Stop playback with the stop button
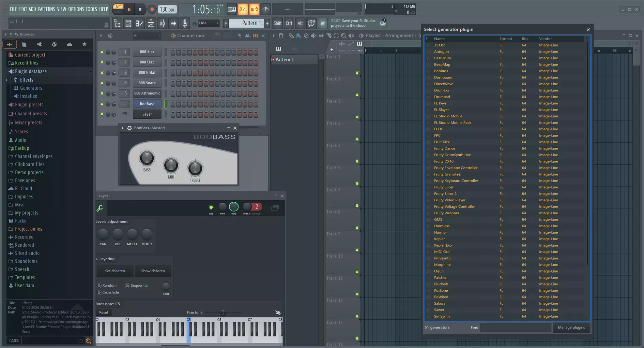Screen dimensions: 644x348 point(140,10)
